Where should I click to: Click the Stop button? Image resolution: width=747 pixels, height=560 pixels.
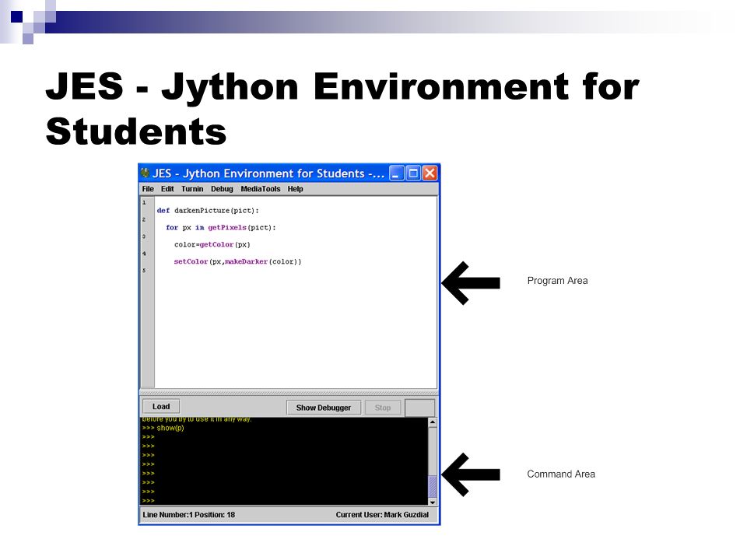pyautogui.click(x=383, y=408)
